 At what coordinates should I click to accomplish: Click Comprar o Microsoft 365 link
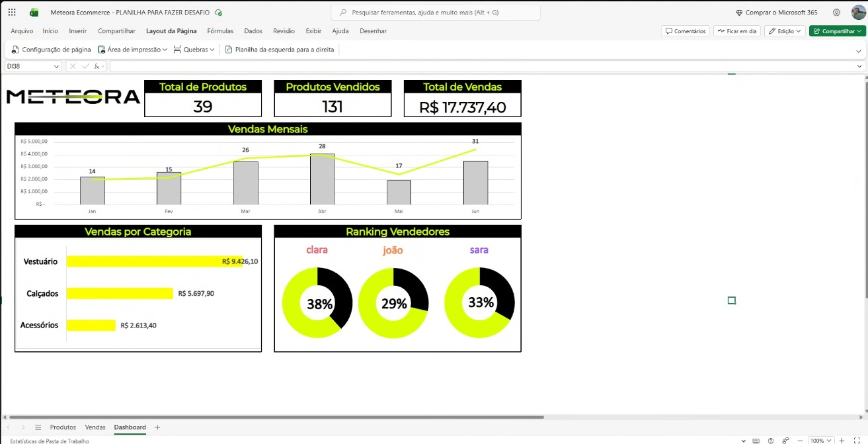point(776,13)
